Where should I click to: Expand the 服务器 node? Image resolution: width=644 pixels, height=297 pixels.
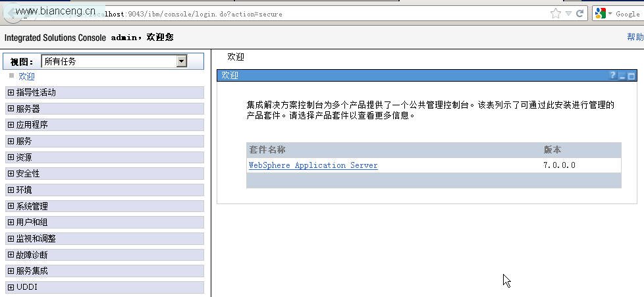[11, 109]
